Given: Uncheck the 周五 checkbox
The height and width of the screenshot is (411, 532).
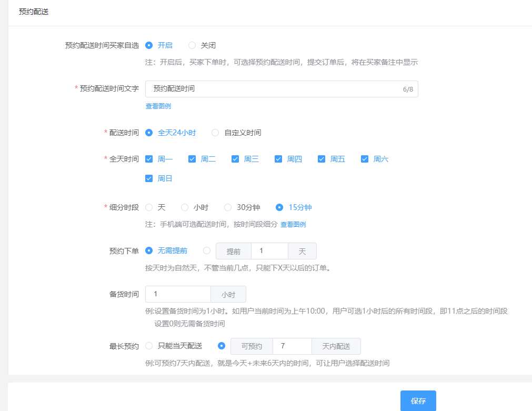Looking at the screenshot, I should [x=322, y=159].
